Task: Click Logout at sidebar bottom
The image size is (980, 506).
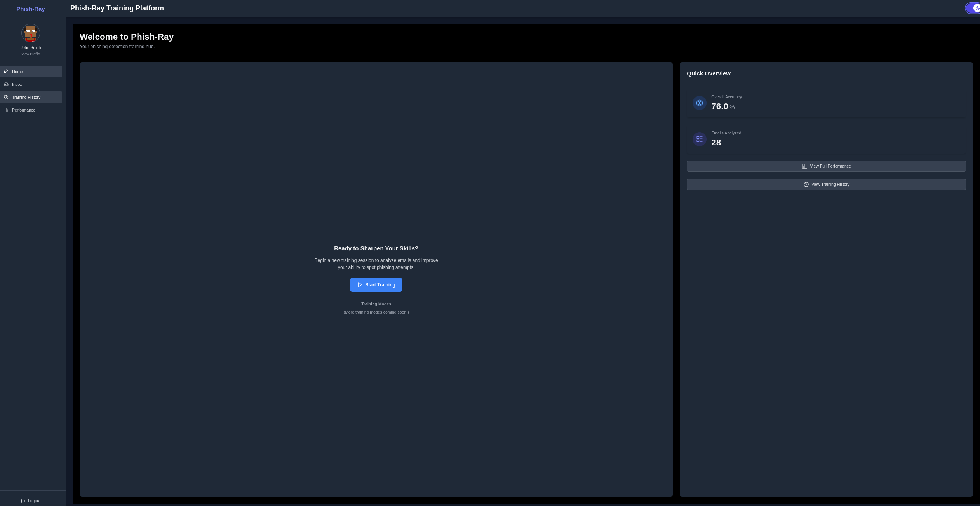Action: 34,501
